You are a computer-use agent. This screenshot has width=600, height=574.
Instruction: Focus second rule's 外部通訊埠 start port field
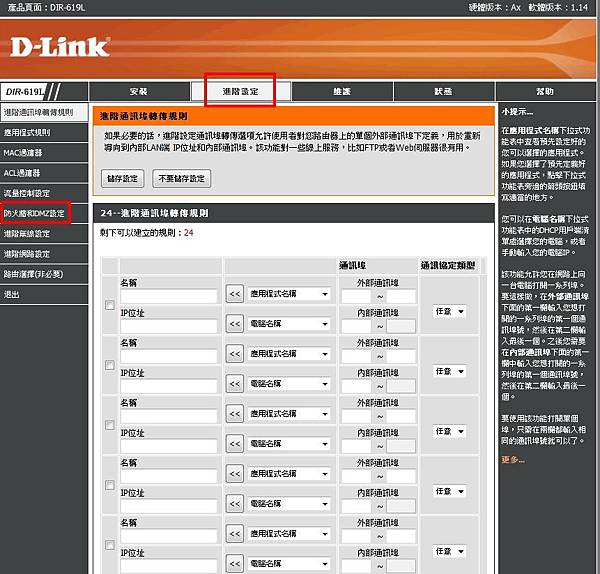coord(356,356)
